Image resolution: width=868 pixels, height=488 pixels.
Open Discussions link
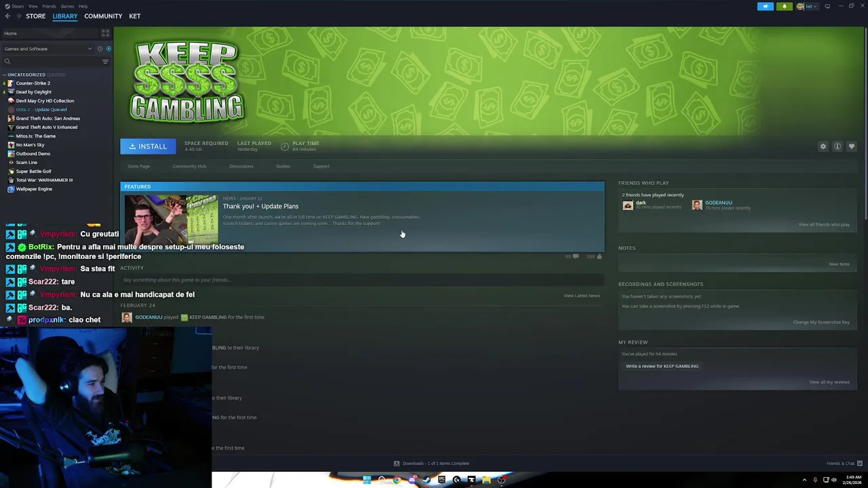click(241, 166)
